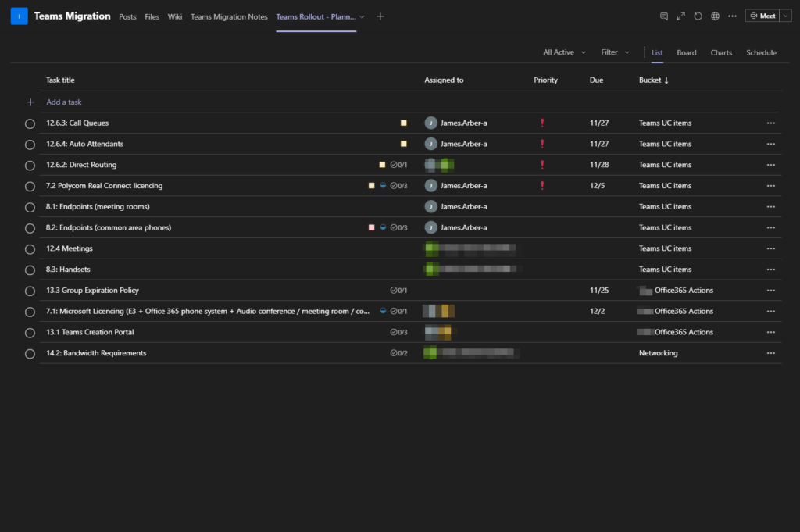Switch to the Files tab
Screen dimensions: 800x532
[152, 17]
